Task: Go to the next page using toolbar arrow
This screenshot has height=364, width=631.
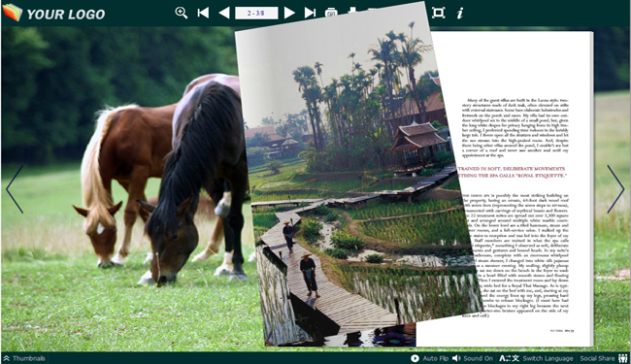Action: pos(289,13)
